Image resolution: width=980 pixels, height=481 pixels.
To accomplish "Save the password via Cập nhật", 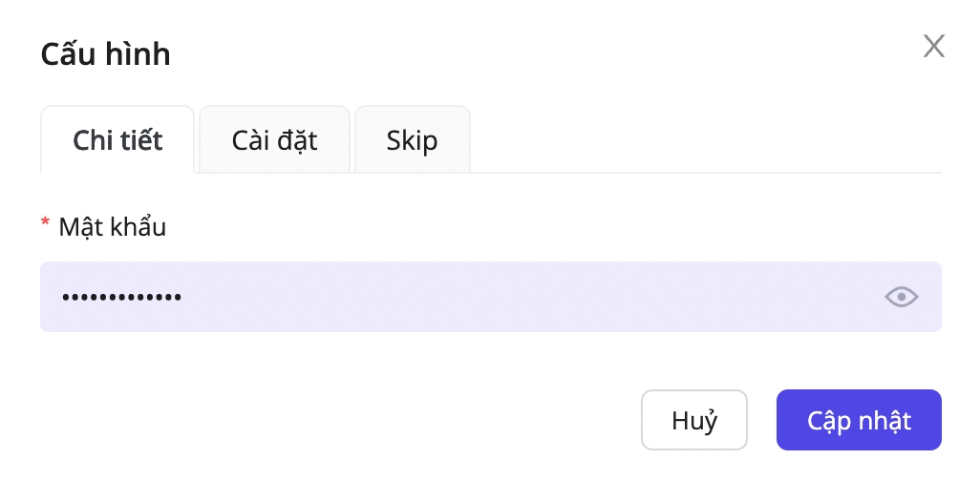I will 859,420.
